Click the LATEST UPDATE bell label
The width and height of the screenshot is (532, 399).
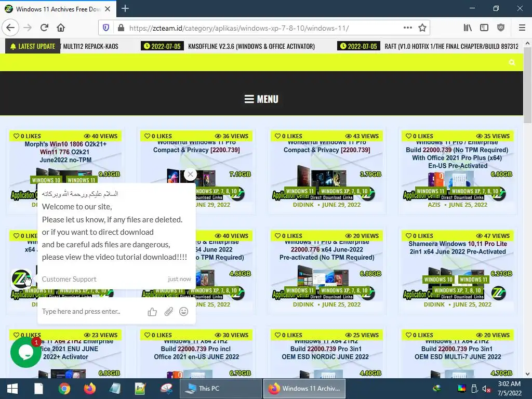pyautogui.click(x=33, y=46)
